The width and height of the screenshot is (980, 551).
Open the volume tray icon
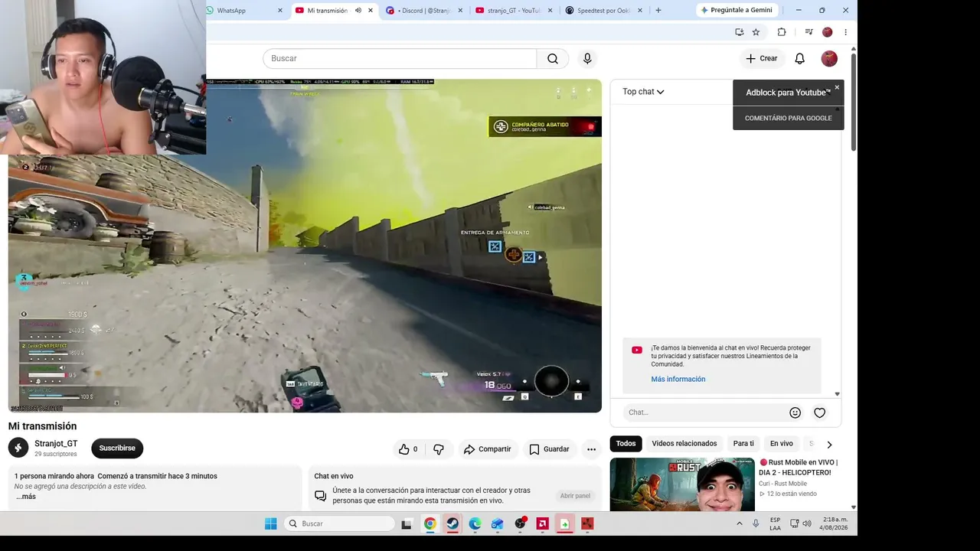pos(807,523)
